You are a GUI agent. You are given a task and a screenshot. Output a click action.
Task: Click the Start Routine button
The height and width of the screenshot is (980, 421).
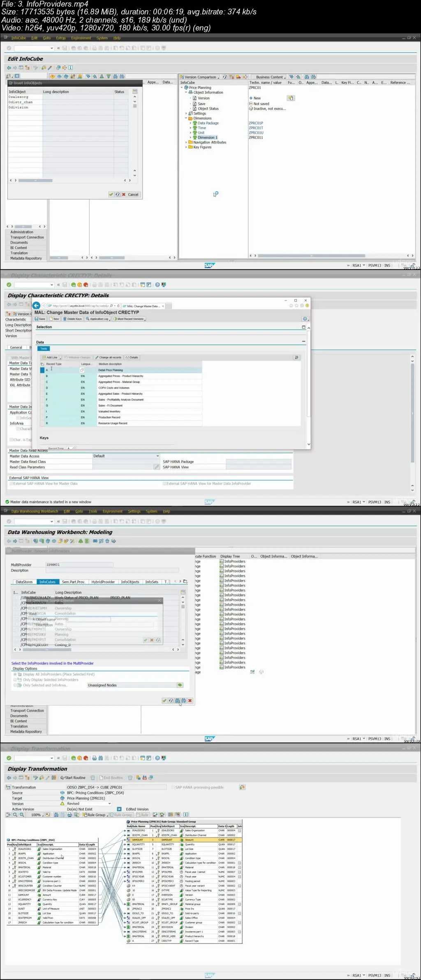point(73,777)
